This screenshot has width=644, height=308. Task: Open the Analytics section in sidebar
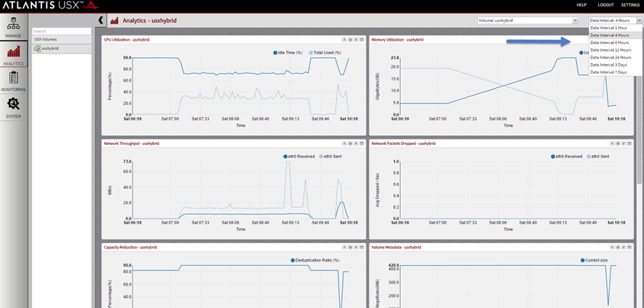(x=14, y=54)
